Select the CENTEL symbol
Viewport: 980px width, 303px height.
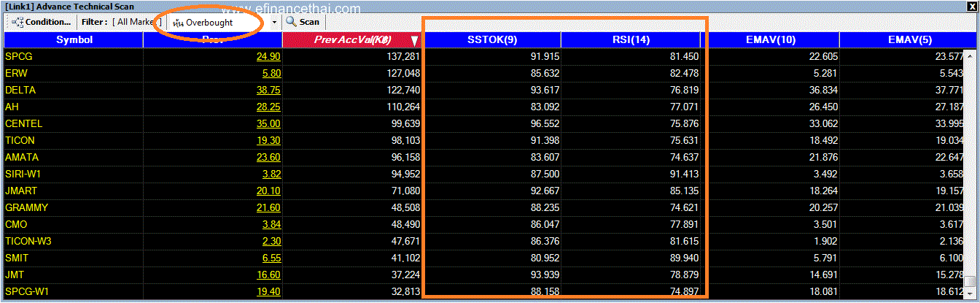tap(23, 123)
